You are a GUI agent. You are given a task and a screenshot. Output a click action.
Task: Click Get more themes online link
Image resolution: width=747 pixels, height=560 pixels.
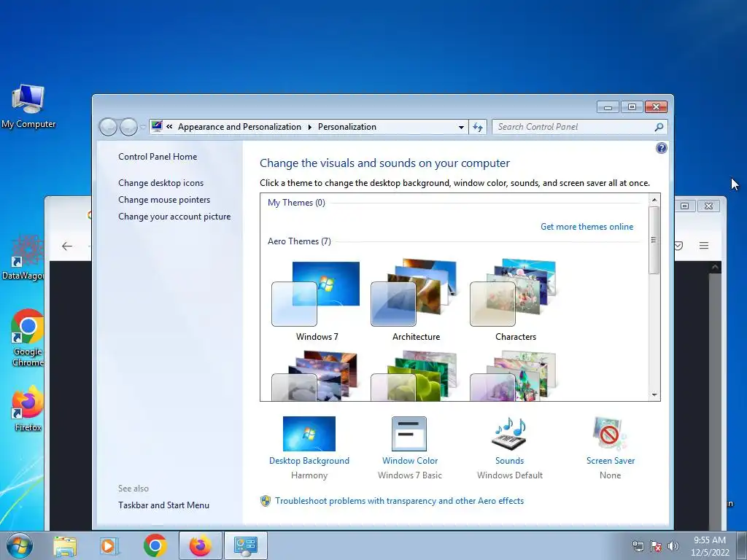[587, 227]
